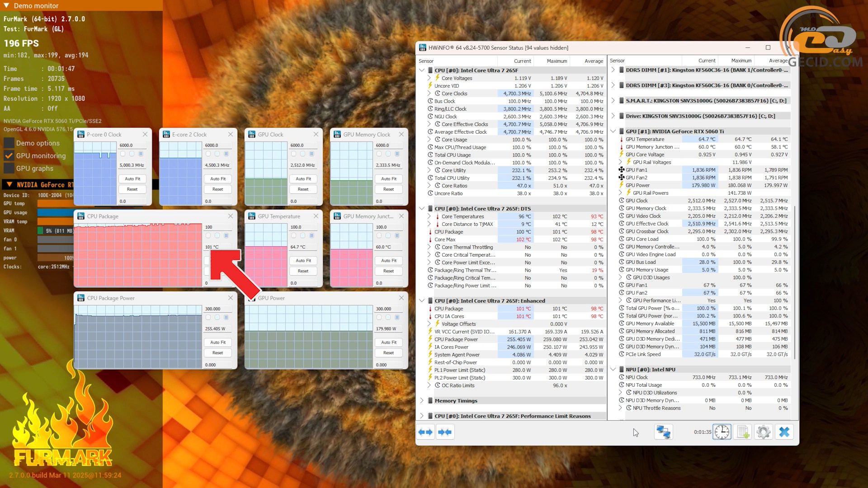
Task: Click the Average column header in left sensor pane
Action: [588, 61]
